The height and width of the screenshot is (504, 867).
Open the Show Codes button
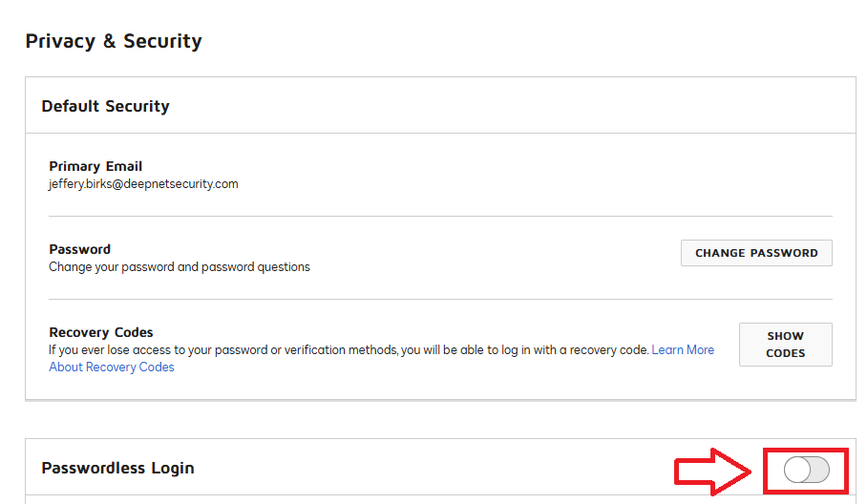(785, 345)
